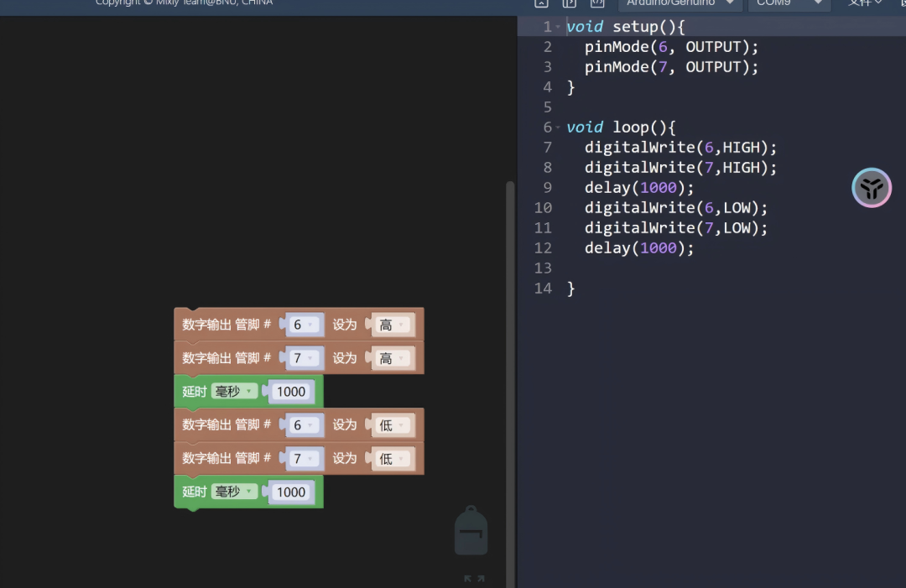
Task: Click the split panel layout icon
Action: click(569, 3)
